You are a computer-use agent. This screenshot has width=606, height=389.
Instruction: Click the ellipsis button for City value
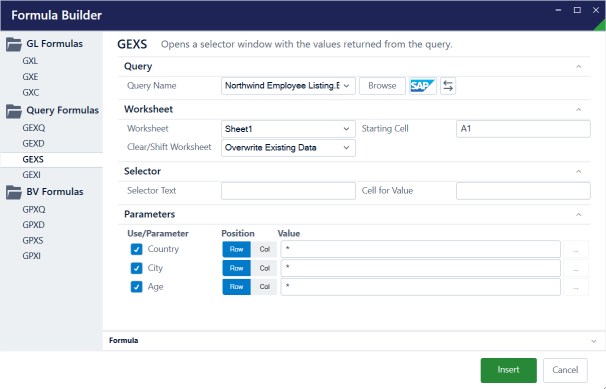576,268
